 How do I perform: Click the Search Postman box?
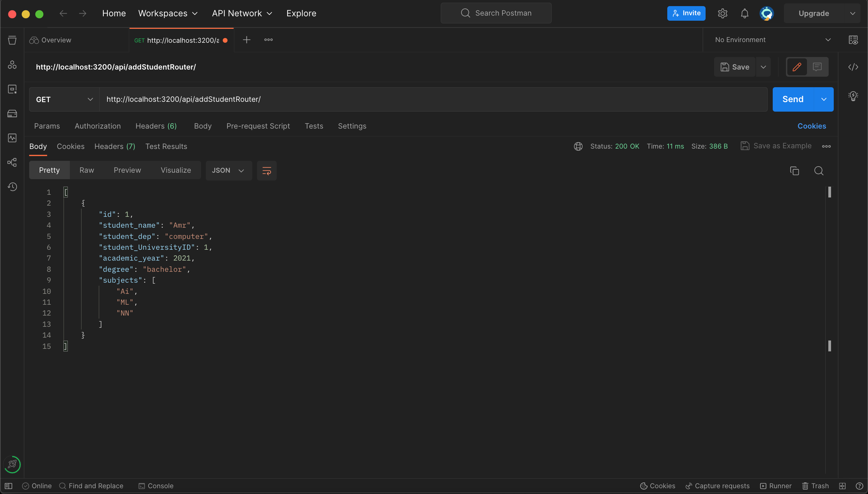point(496,13)
